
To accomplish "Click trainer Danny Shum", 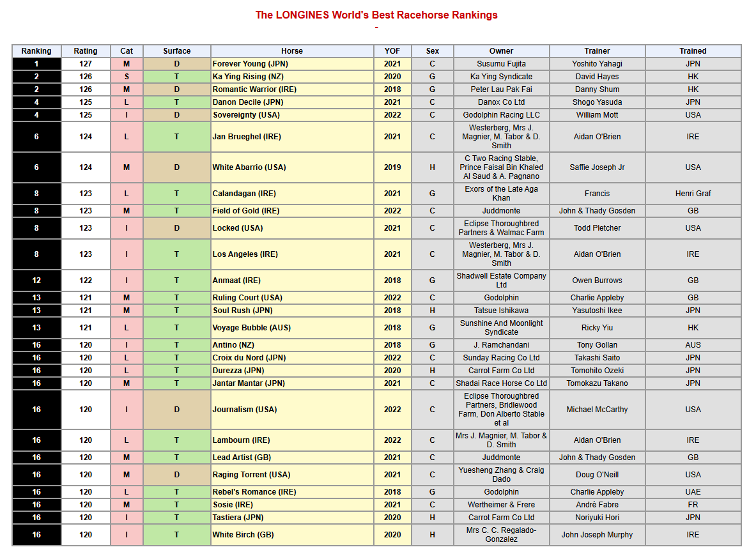I will pyautogui.click(x=598, y=89).
